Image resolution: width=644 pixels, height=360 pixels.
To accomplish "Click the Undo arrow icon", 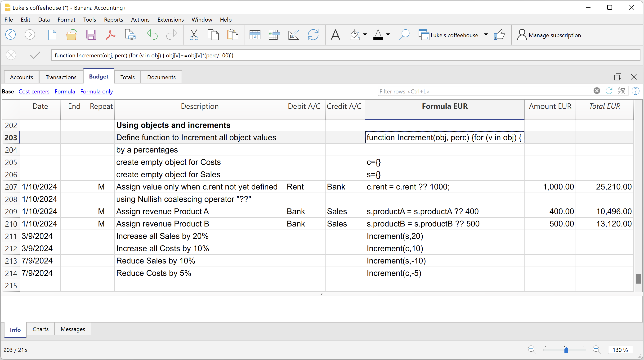I will point(152,35).
